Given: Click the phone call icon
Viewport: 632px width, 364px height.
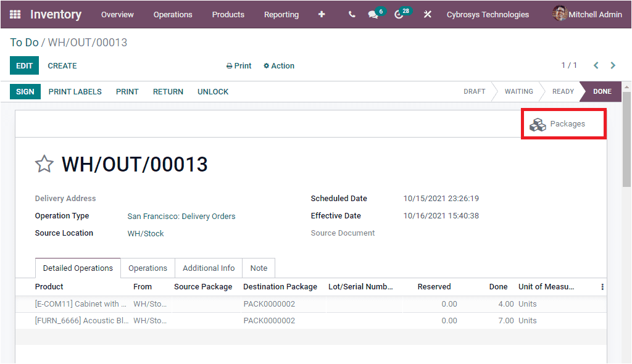Looking at the screenshot, I should (x=352, y=14).
